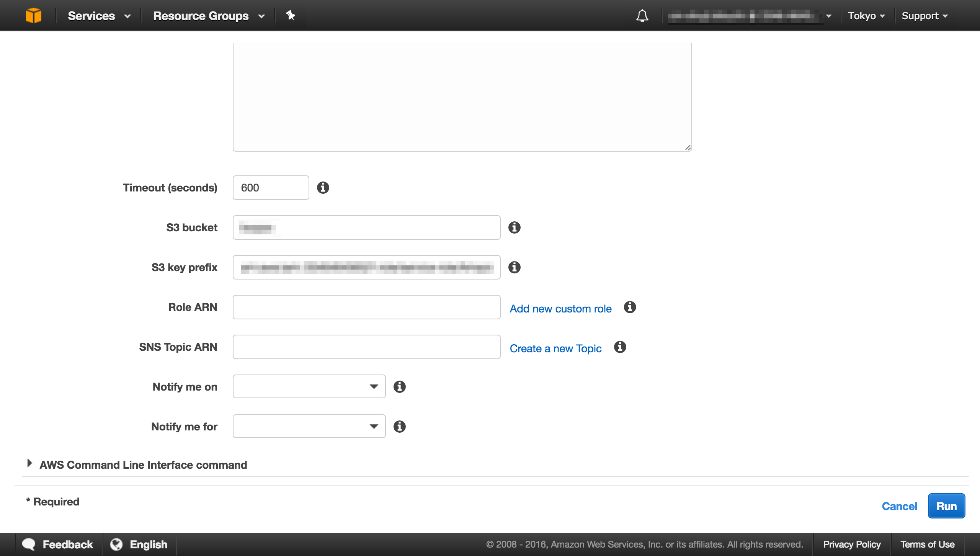Click inside the Role ARN input field
Viewport: 980px width, 556px height.
pyautogui.click(x=366, y=307)
